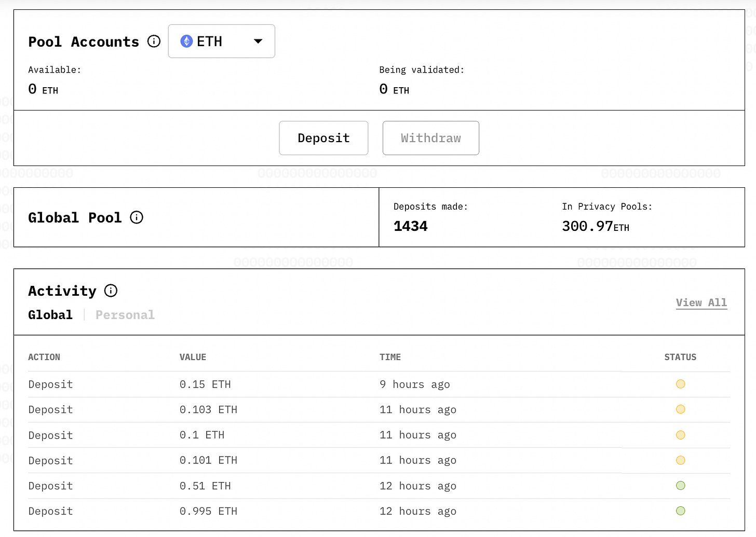
Task: Switch to the Personal activity tab
Action: 125,315
